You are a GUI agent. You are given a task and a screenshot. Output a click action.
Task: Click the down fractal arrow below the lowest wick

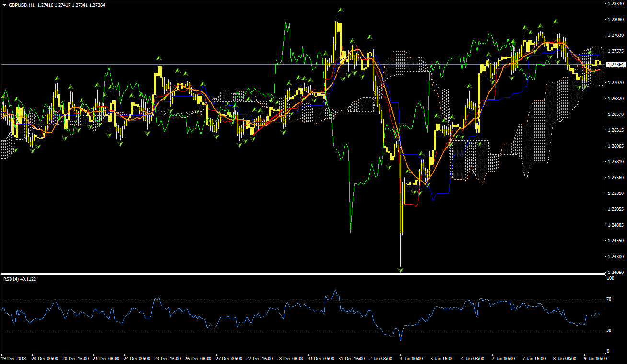click(401, 270)
